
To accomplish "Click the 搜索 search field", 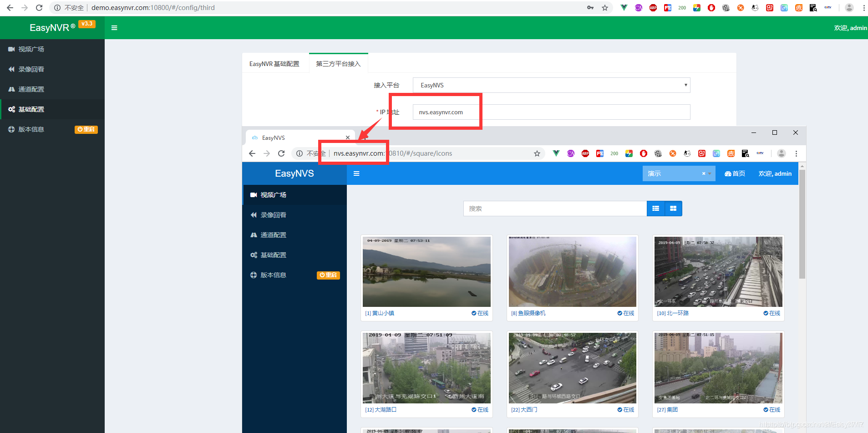I will (555, 209).
